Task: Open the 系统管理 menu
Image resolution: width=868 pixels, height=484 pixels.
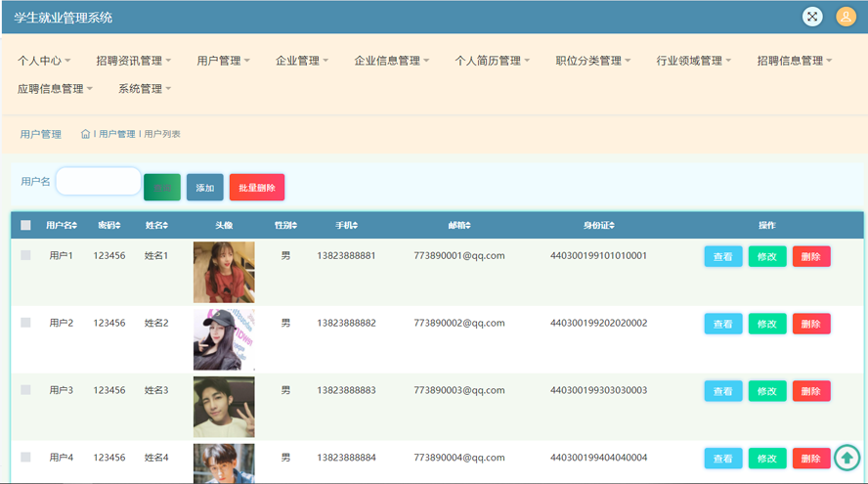Action: (x=145, y=89)
